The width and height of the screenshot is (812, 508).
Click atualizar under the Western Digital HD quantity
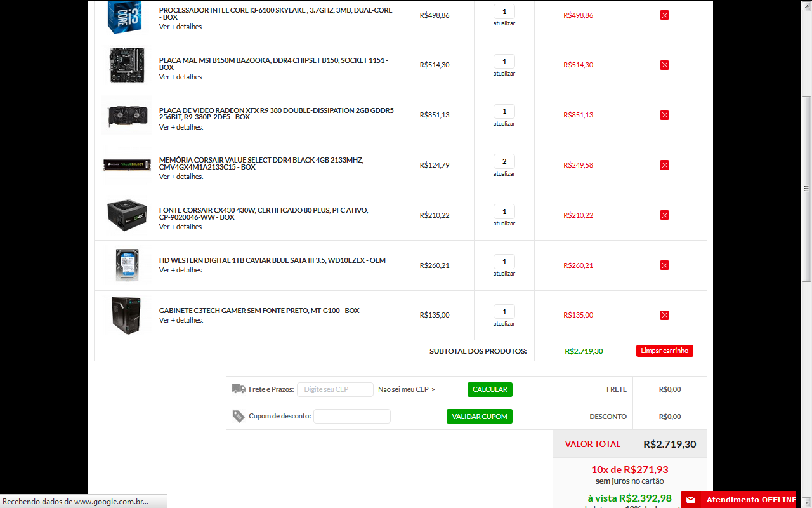tap(504, 274)
